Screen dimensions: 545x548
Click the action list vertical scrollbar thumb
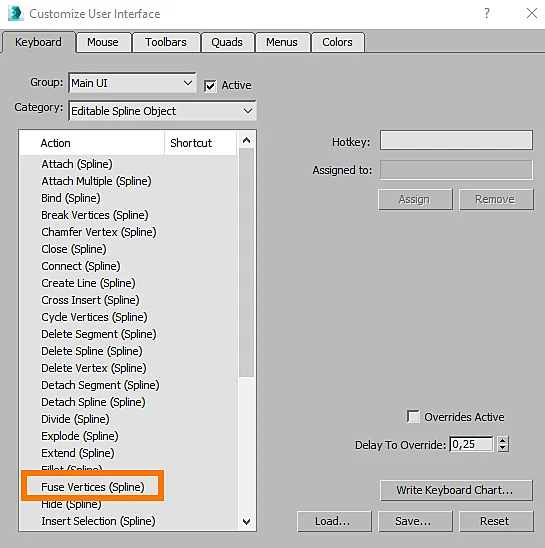click(246, 263)
